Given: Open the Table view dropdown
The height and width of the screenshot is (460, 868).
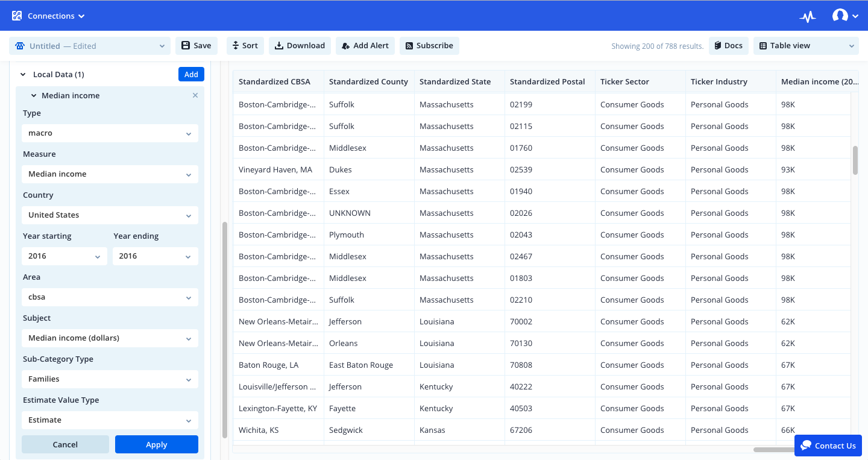Looking at the screenshot, I should tap(806, 46).
